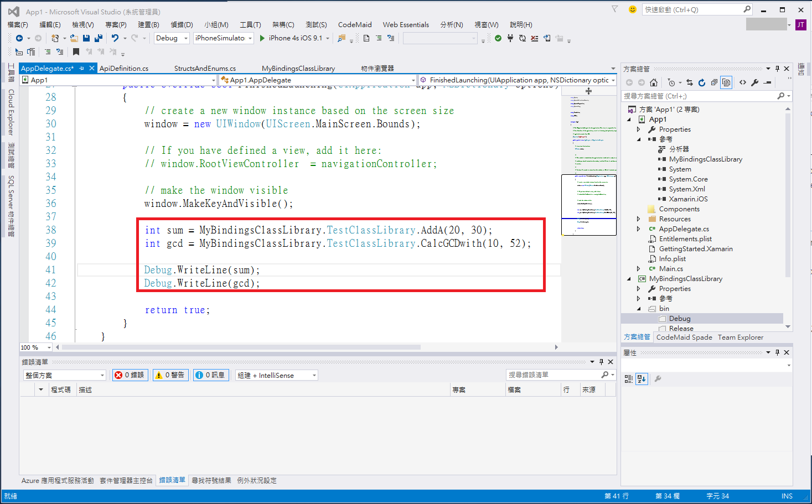Open the Debug configuration dropdown
The width and height of the screenshot is (812, 504).
click(172, 38)
